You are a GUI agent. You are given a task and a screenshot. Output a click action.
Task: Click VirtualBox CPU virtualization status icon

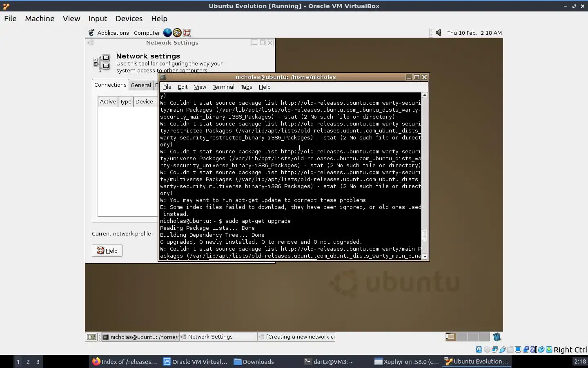533,350
